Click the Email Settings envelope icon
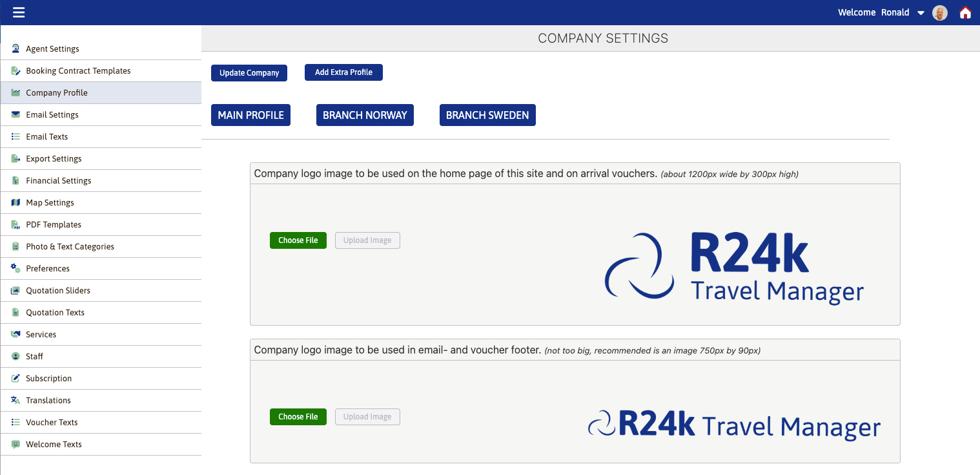Screen dimensions: 980x475 point(14,114)
